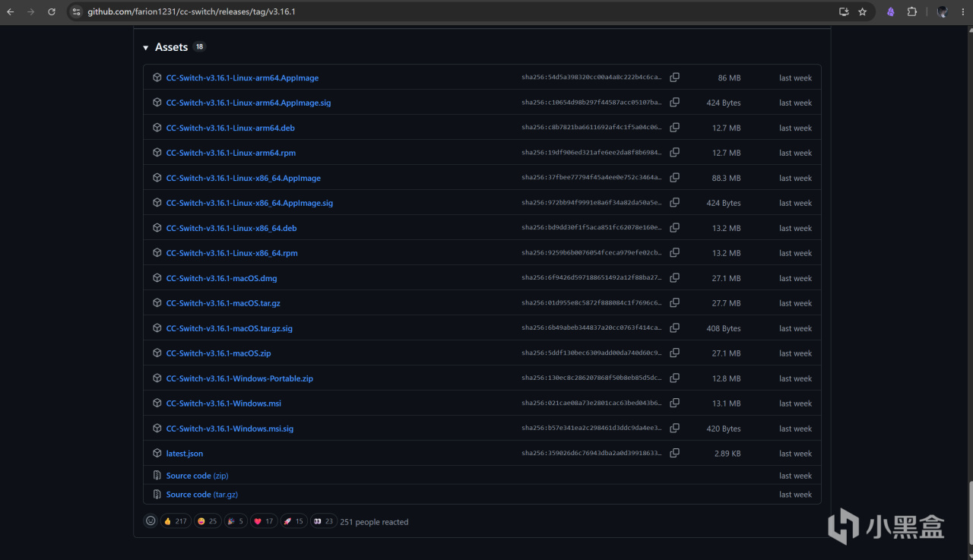Toggle the hooray reaction with 5
This screenshot has height=560, width=973.
click(236, 521)
